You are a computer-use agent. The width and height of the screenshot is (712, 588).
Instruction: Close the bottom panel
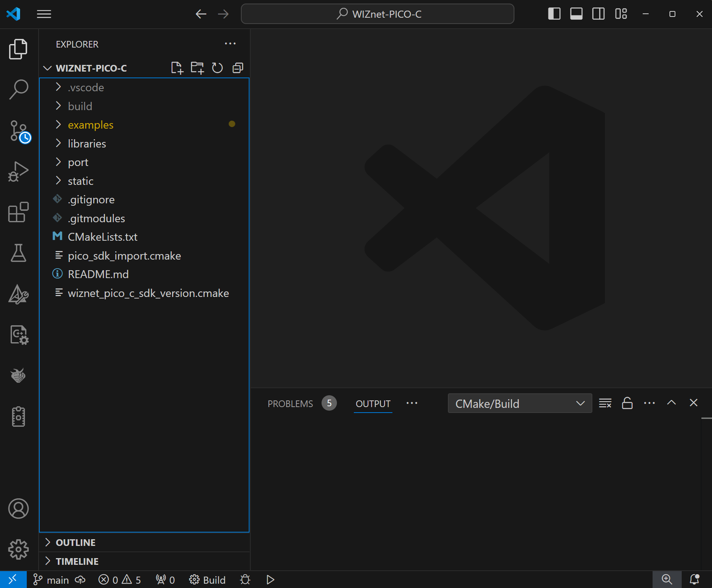[694, 403]
